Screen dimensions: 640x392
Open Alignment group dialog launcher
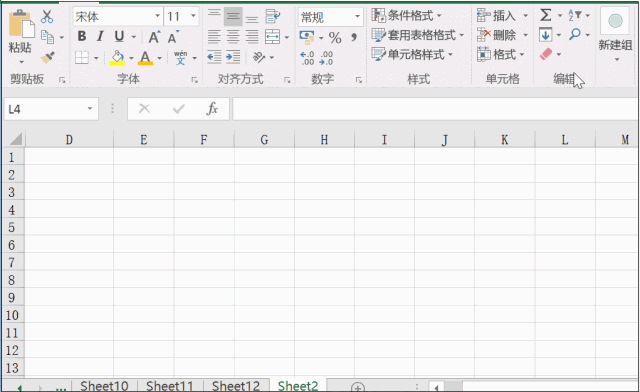click(x=287, y=80)
